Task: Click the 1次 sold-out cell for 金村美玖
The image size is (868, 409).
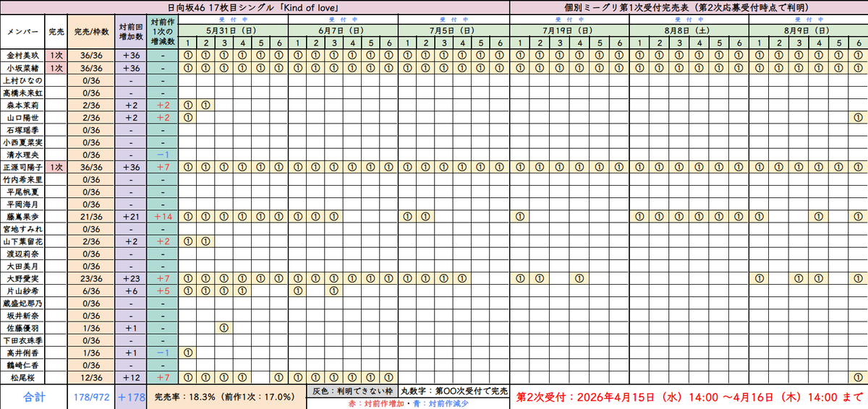Action: pos(57,56)
